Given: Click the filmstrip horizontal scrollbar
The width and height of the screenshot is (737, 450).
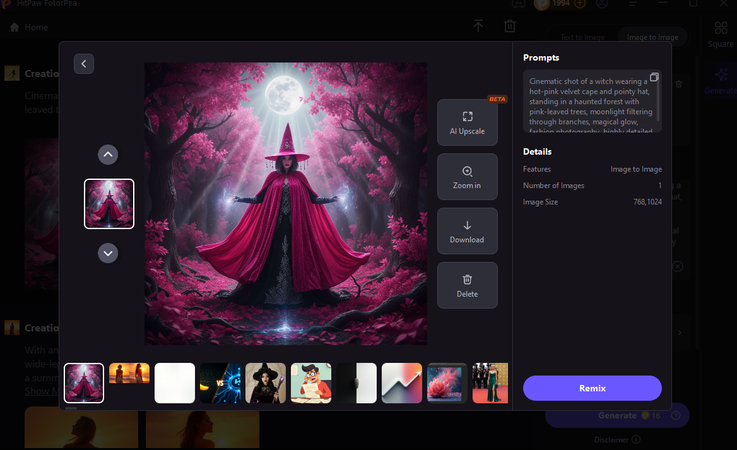Looking at the screenshot, I should tap(71, 408).
